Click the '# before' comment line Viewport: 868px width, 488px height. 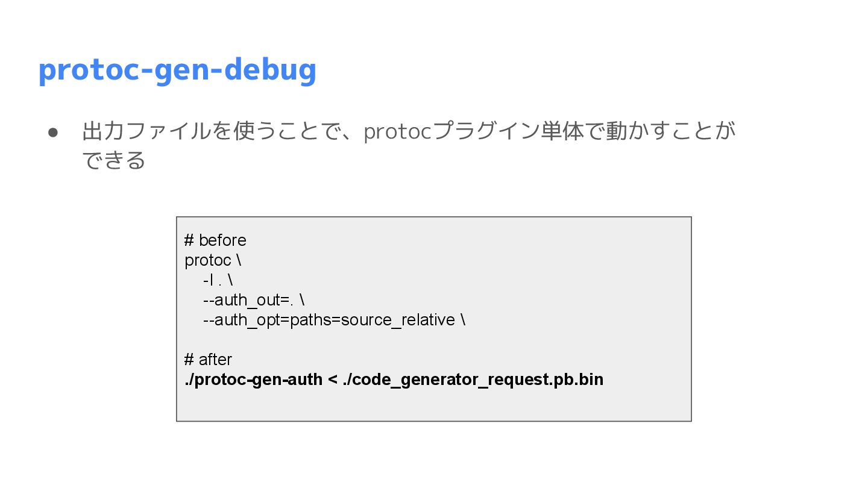(x=215, y=240)
